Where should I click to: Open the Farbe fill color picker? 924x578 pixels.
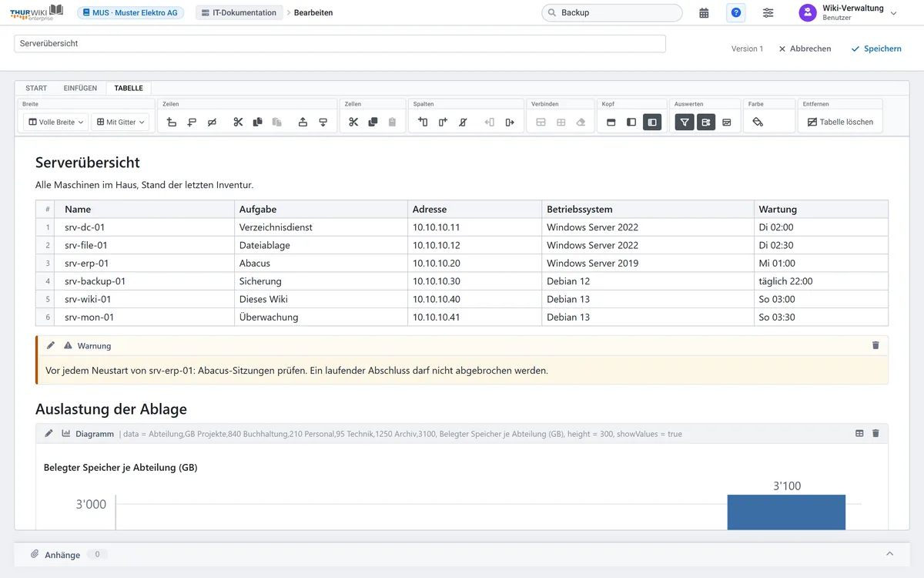pyautogui.click(x=758, y=122)
